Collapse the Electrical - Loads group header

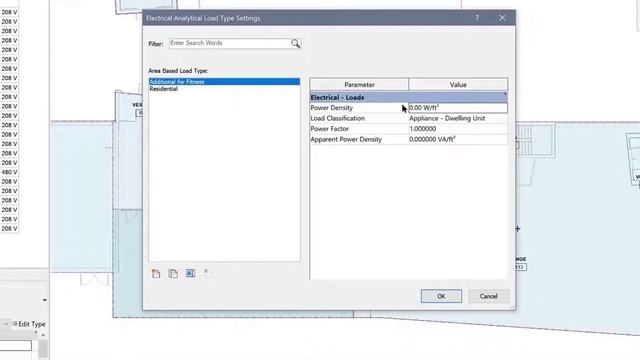tap(409, 98)
